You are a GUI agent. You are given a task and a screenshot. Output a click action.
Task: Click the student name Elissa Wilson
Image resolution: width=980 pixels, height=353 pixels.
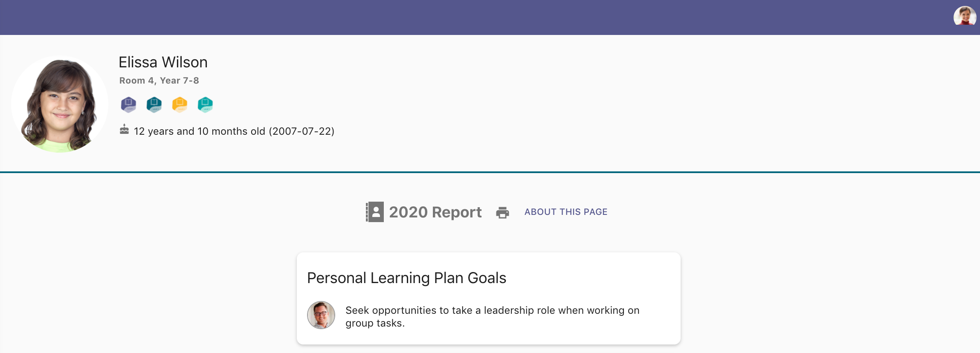tap(163, 62)
